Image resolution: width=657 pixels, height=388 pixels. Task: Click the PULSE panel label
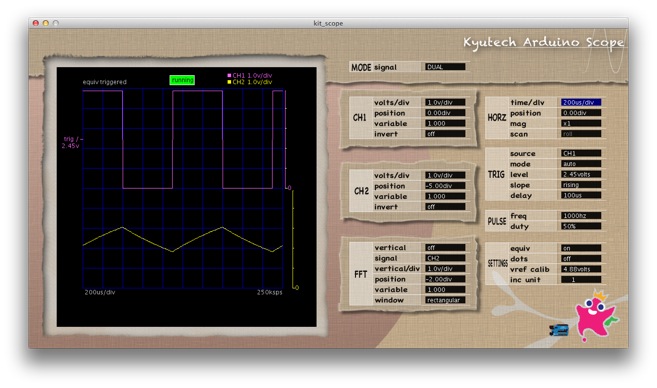coord(497,221)
